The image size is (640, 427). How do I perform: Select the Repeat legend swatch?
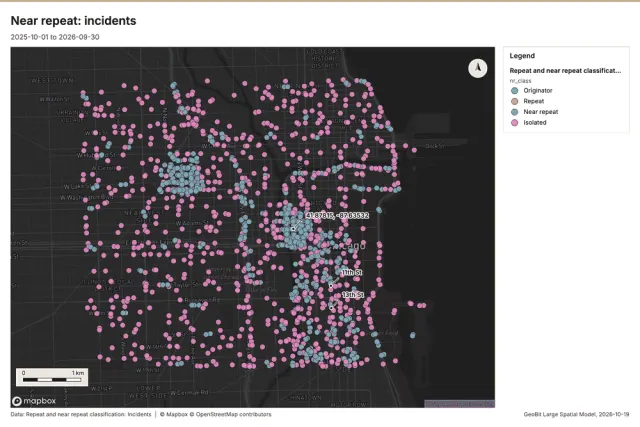pyautogui.click(x=514, y=101)
